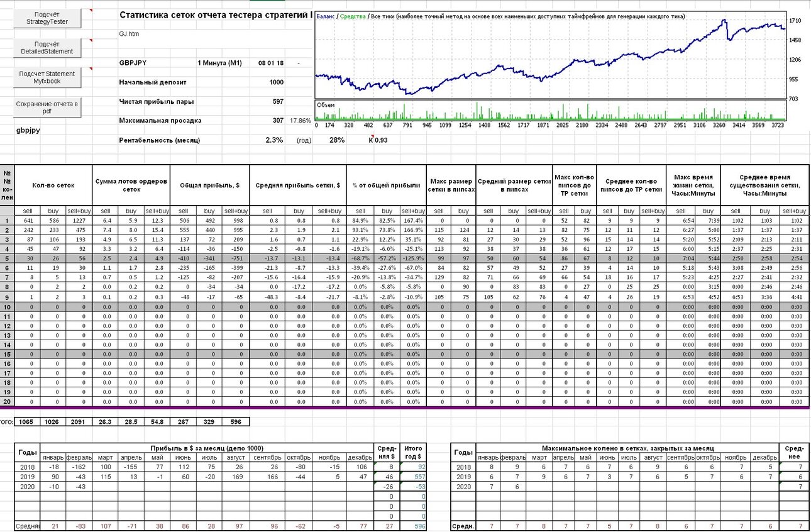Select the Прибыль в $ за месяц header

pos(207,448)
